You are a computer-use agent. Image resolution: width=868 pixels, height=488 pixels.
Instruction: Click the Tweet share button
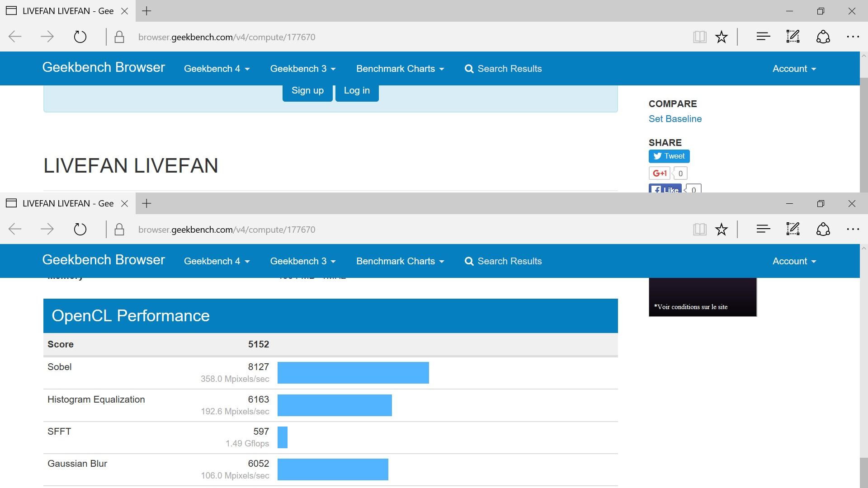click(x=669, y=156)
